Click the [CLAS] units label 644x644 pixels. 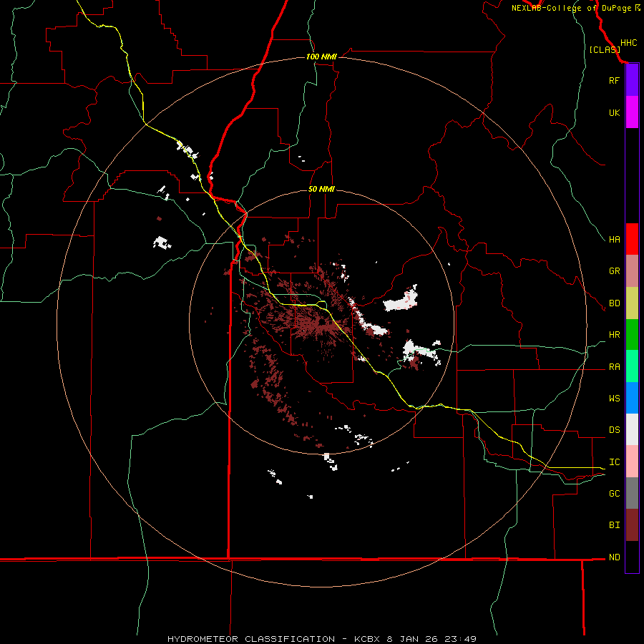tap(605, 50)
